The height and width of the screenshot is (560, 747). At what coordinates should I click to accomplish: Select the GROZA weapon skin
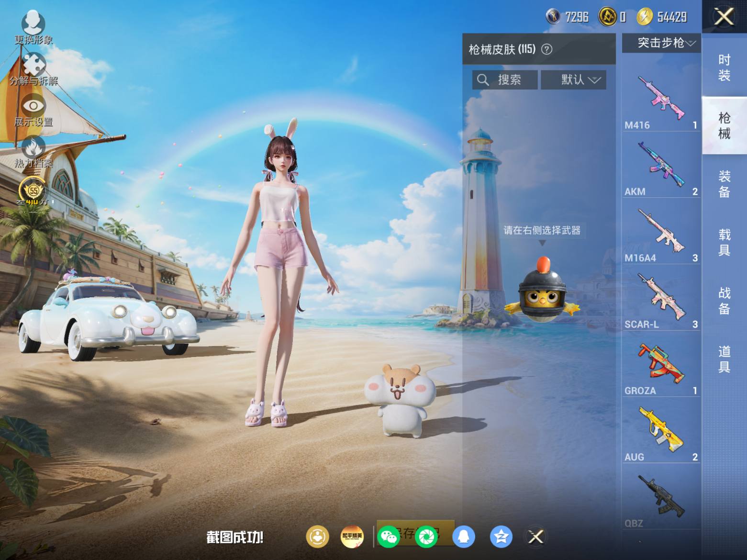pyautogui.click(x=661, y=364)
